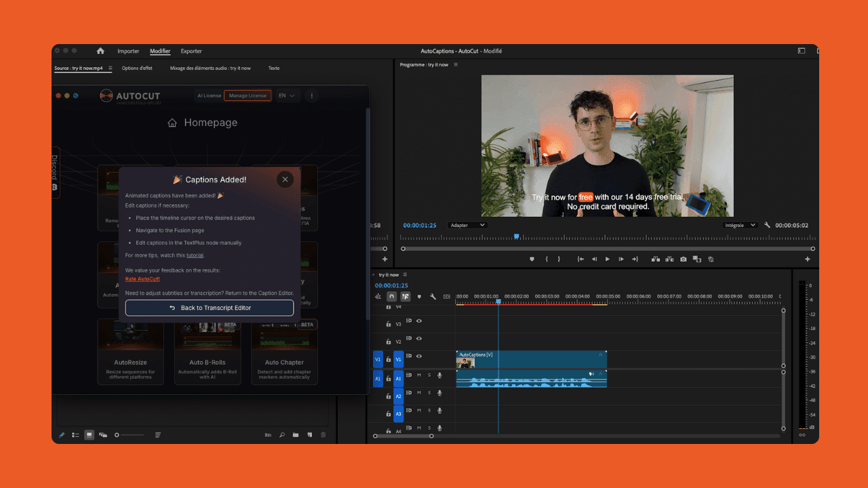Mark In point in Program monitor
The height and width of the screenshot is (488, 868).
point(547,259)
